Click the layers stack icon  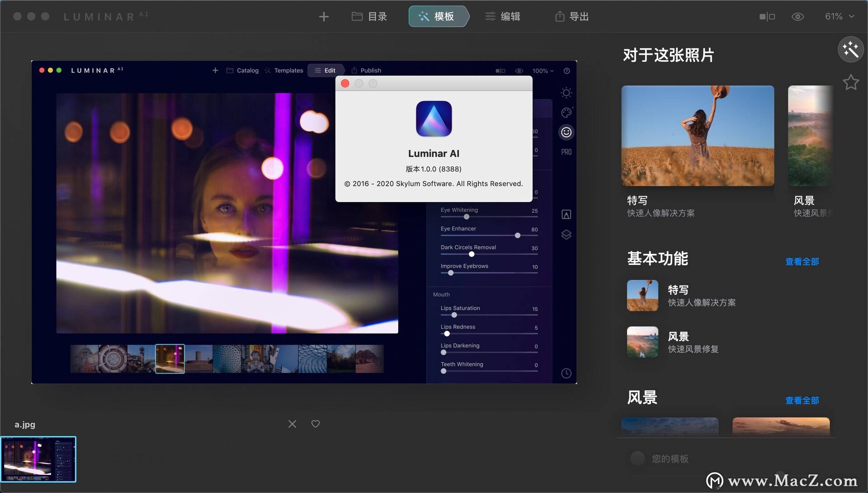coord(566,235)
